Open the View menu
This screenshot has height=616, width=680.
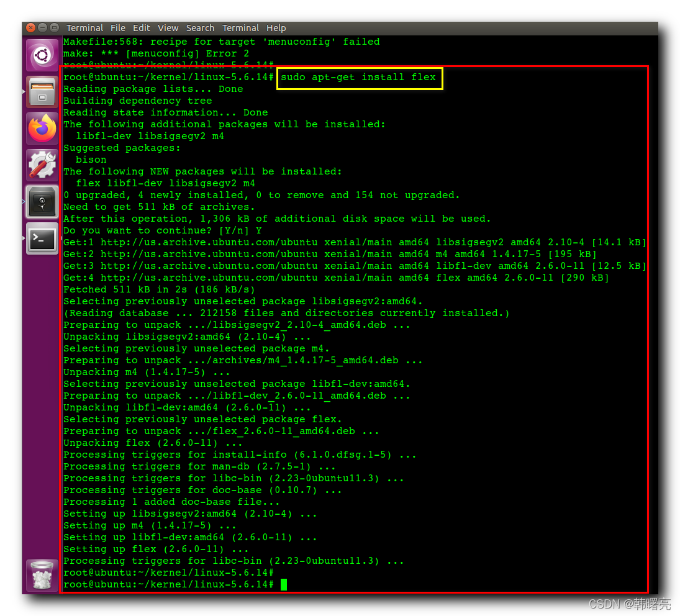(x=168, y=28)
